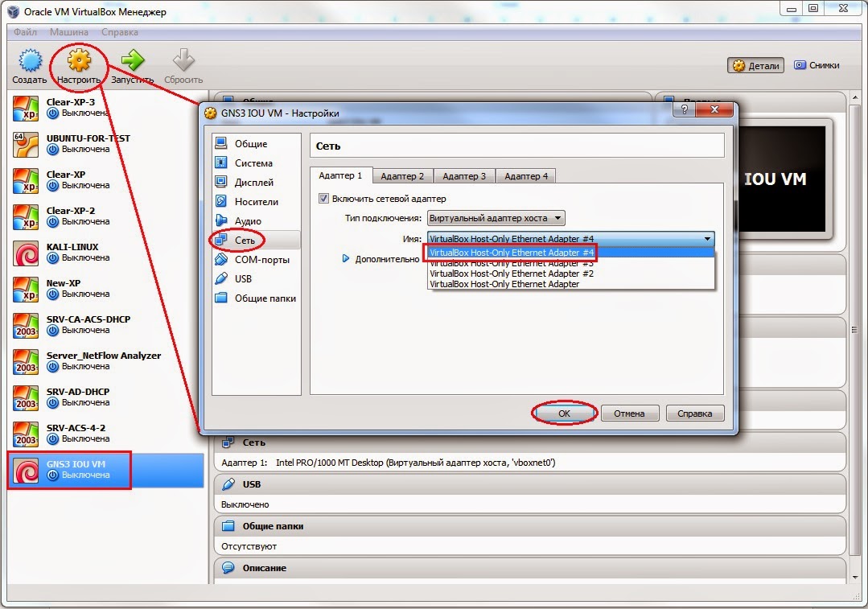Switch to Адаптер 3 tab
The height and width of the screenshot is (609, 868).
(464, 176)
